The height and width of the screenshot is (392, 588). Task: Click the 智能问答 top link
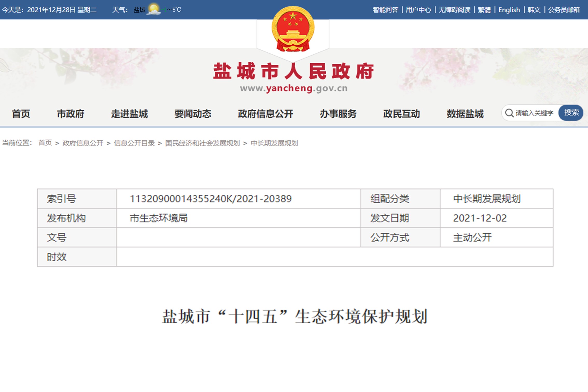(385, 10)
